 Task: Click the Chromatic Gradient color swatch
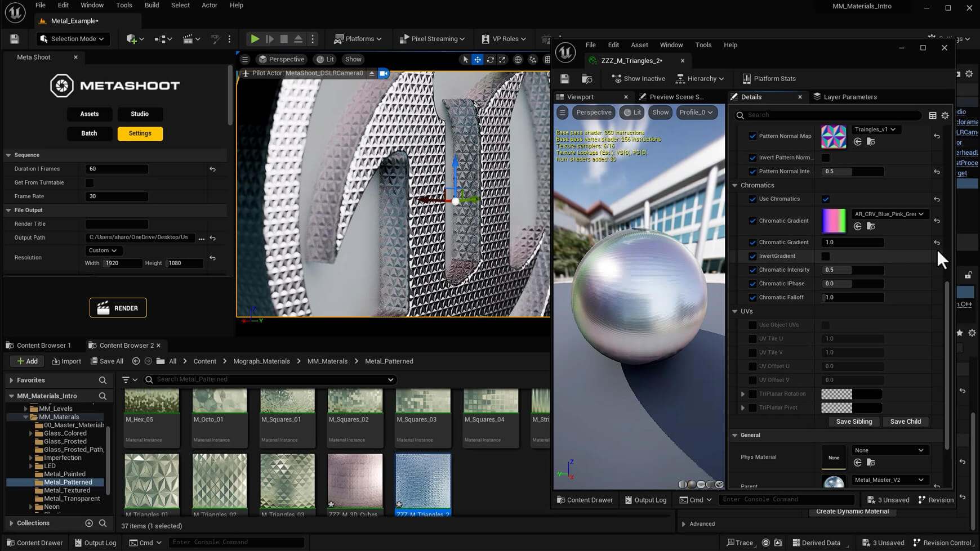tap(834, 221)
